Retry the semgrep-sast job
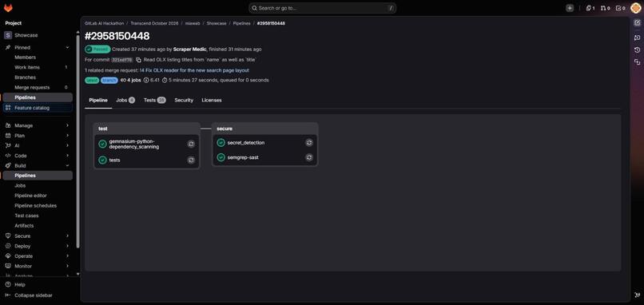This screenshot has width=644, height=305. 309,157
